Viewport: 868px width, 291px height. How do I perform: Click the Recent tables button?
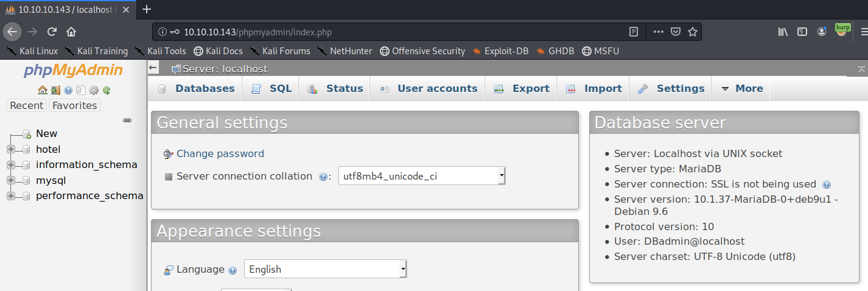coord(27,105)
